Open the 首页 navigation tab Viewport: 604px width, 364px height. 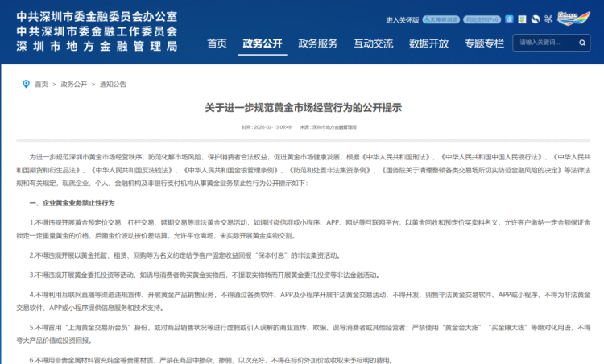(217, 43)
